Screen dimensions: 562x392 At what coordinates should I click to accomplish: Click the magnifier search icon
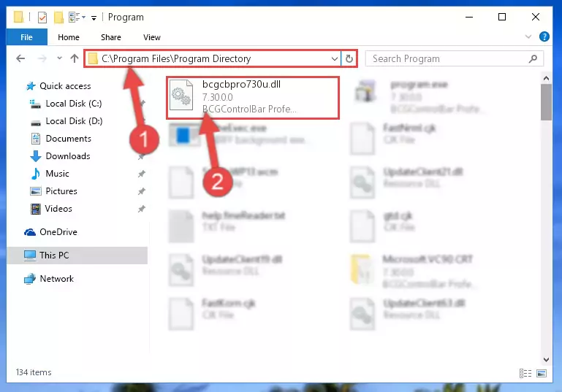[533, 58]
